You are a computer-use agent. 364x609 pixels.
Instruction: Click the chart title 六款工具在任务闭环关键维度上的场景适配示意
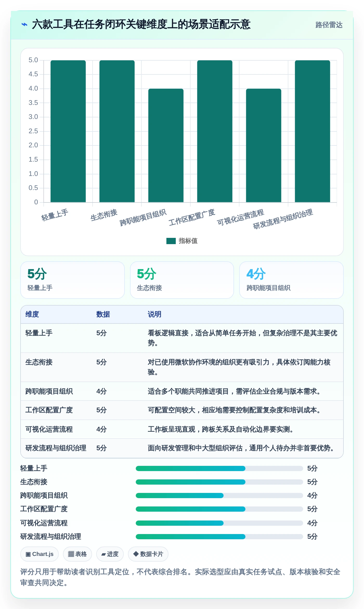pyautogui.click(x=141, y=25)
